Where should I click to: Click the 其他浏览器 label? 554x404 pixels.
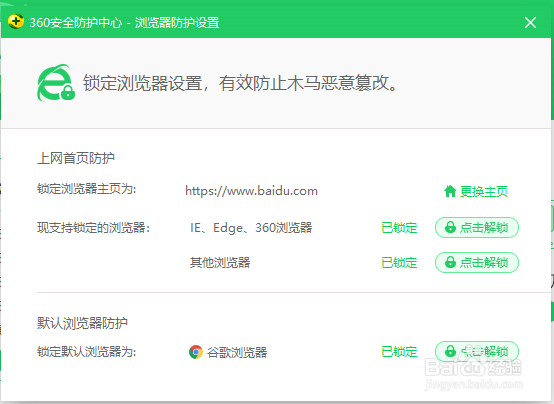220,263
